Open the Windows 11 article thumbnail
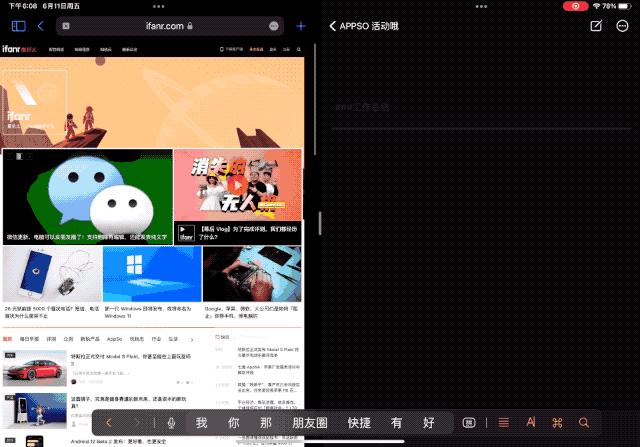The image size is (640, 447). tap(152, 274)
